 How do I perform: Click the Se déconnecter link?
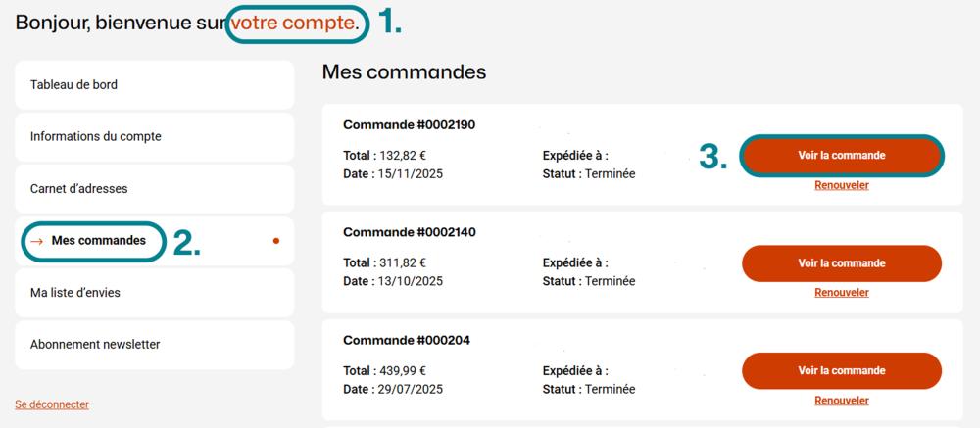pyautogui.click(x=52, y=404)
